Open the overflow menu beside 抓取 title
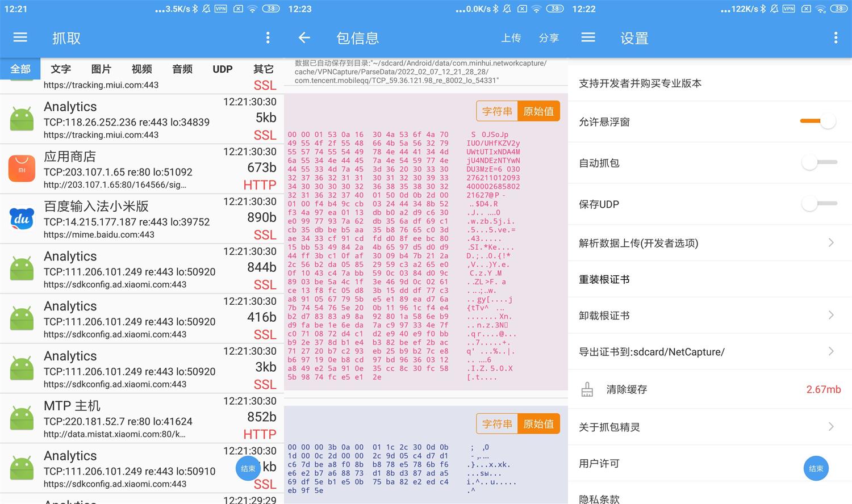The width and height of the screenshot is (852, 504). click(x=268, y=37)
